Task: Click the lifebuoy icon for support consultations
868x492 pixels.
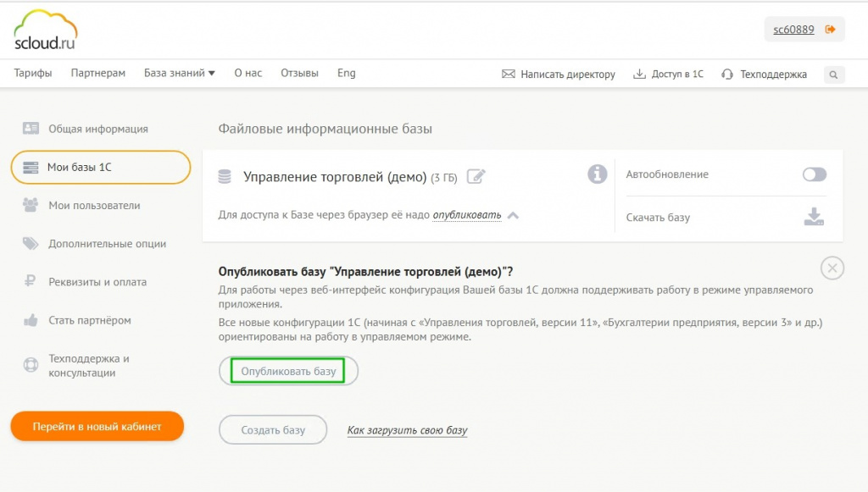Action: 31,365
